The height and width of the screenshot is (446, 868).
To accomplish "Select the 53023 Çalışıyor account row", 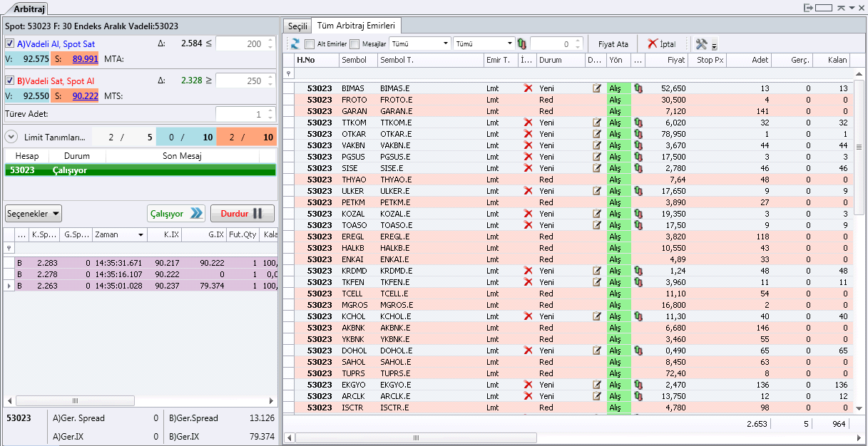I will tap(141, 170).
